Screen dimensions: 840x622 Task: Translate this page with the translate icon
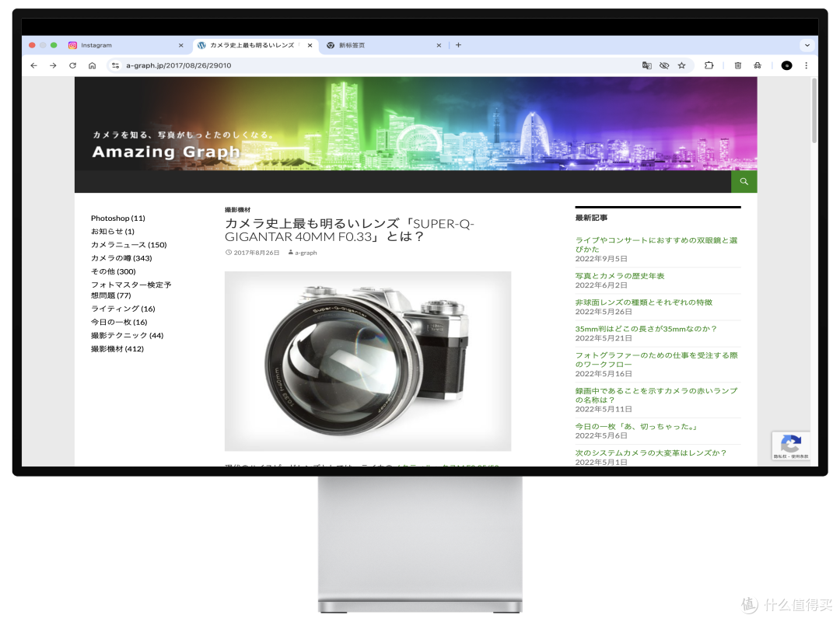pyautogui.click(x=646, y=65)
